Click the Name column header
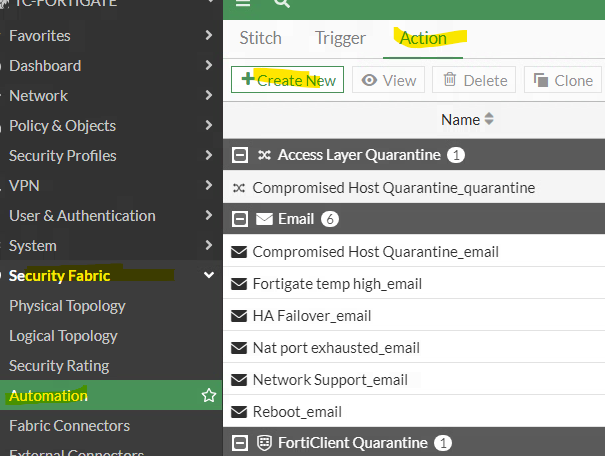605x456 pixels. tap(461, 120)
